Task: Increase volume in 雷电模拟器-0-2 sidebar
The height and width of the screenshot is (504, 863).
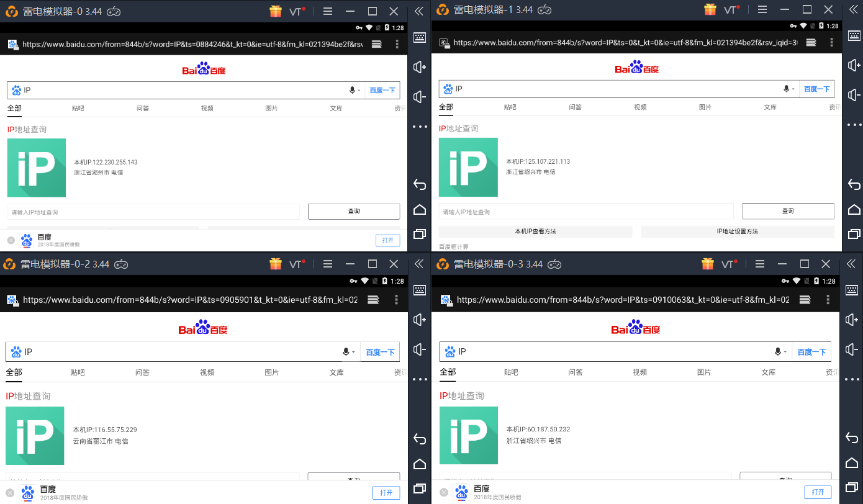Action: 420,320
